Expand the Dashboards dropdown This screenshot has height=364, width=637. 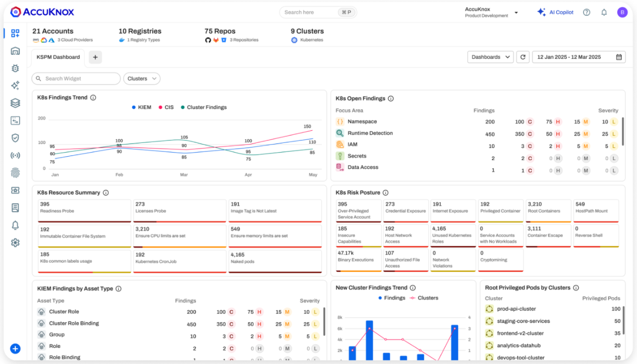coord(490,57)
